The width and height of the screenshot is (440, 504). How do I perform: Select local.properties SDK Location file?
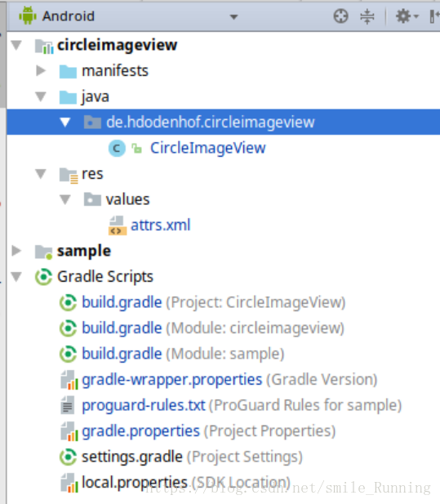[x=176, y=483]
